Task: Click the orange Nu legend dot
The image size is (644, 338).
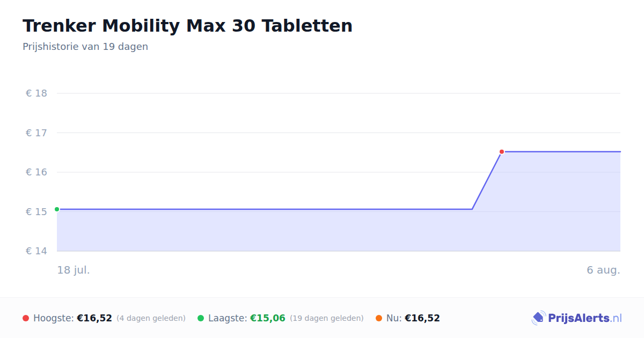Action: (x=379, y=318)
